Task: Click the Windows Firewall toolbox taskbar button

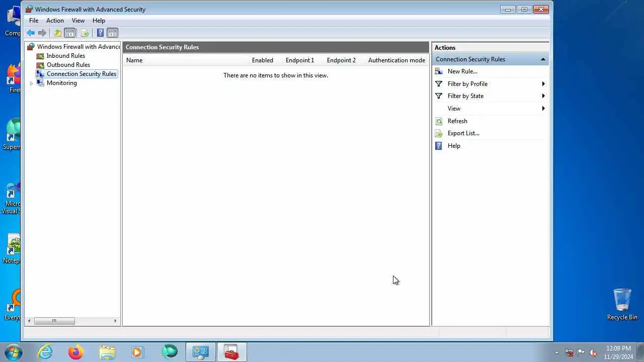Action: [x=231, y=352]
